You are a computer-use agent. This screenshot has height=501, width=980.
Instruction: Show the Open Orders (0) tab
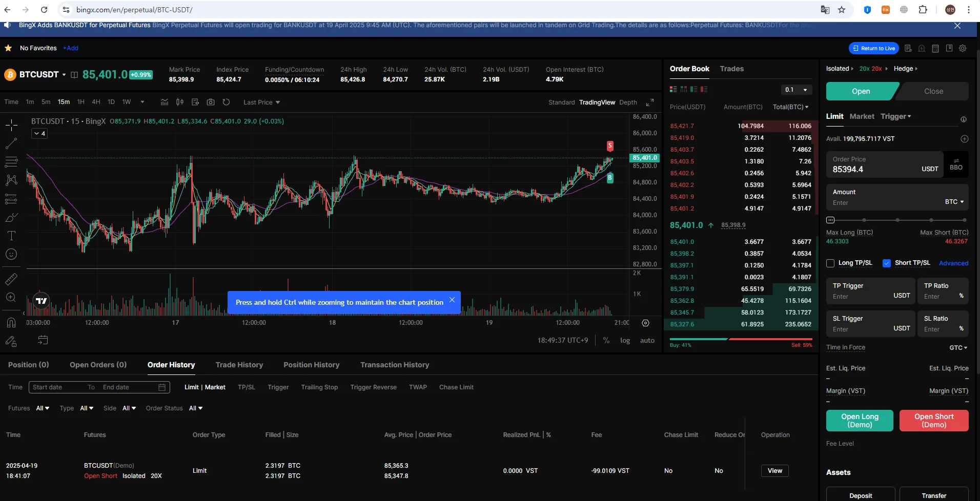[x=98, y=365]
